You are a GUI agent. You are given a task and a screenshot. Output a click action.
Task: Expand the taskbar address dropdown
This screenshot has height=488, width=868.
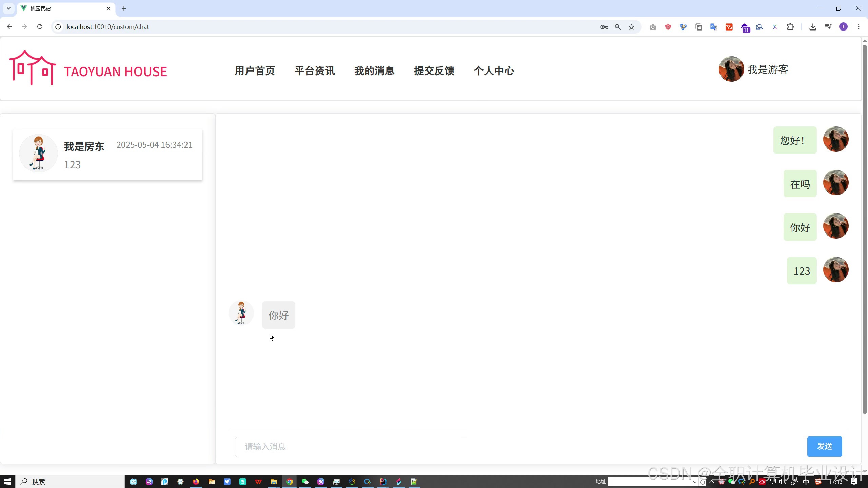[695, 482]
